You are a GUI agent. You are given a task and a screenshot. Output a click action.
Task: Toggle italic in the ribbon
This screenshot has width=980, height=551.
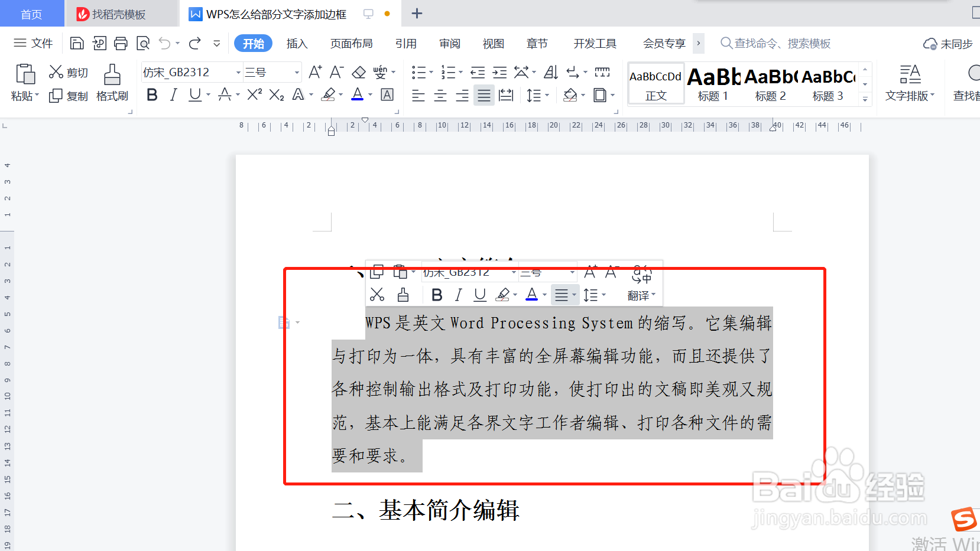point(173,94)
